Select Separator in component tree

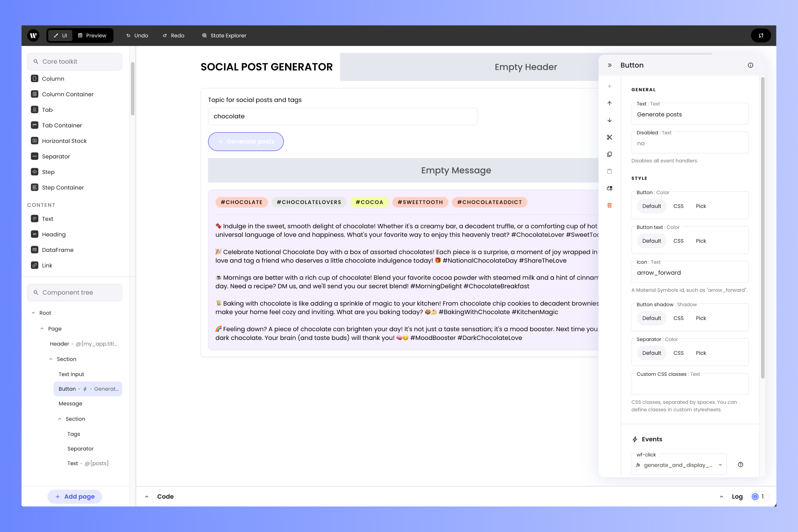pyautogui.click(x=80, y=448)
